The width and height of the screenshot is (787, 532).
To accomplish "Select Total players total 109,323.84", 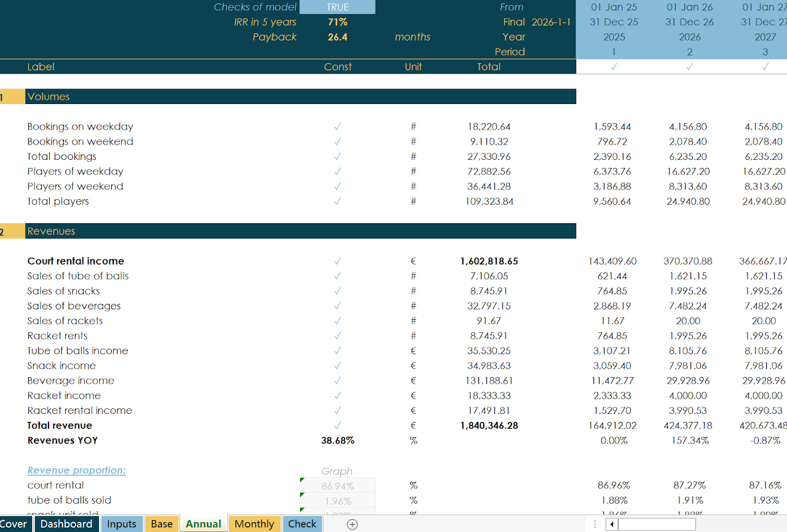I will point(489,201).
